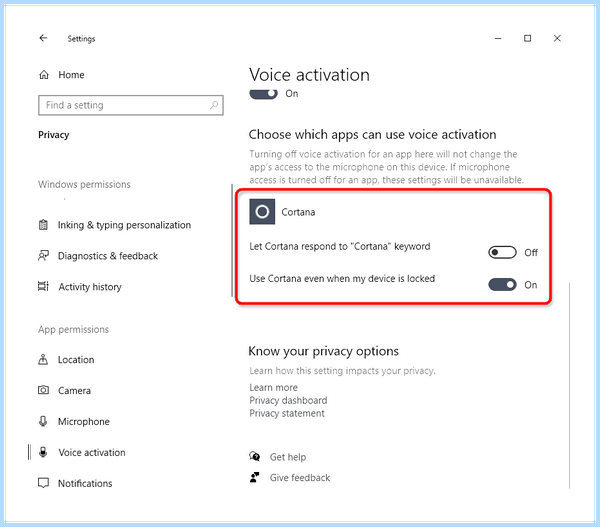Click the Privacy section heading
The image size is (600, 527).
point(54,135)
